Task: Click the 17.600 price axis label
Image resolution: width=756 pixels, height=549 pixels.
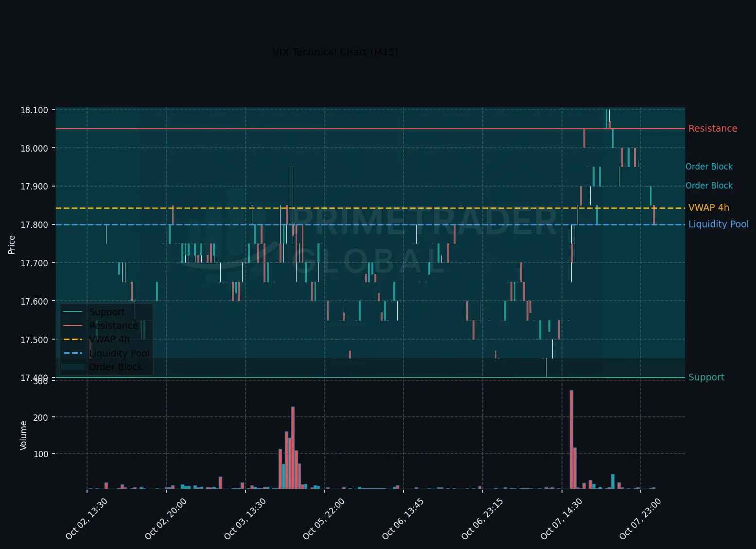Action: point(34,301)
